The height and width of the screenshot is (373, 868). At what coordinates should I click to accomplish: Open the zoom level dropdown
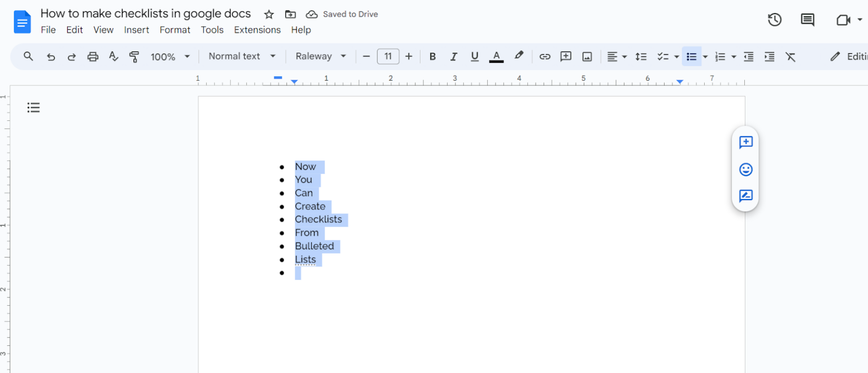point(171,57)
